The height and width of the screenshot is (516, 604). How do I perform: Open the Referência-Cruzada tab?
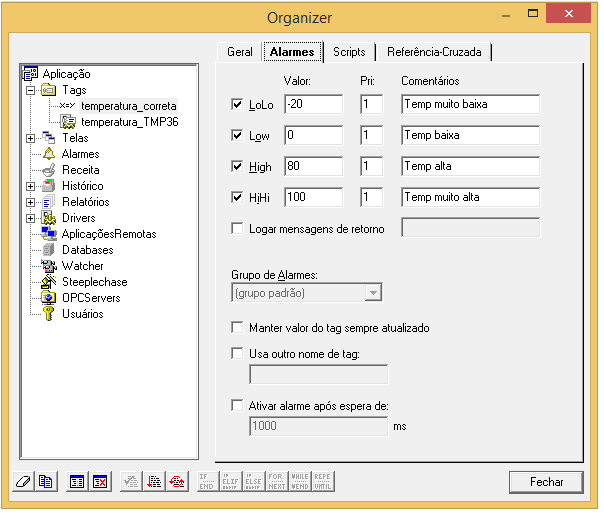pos(434,52)
